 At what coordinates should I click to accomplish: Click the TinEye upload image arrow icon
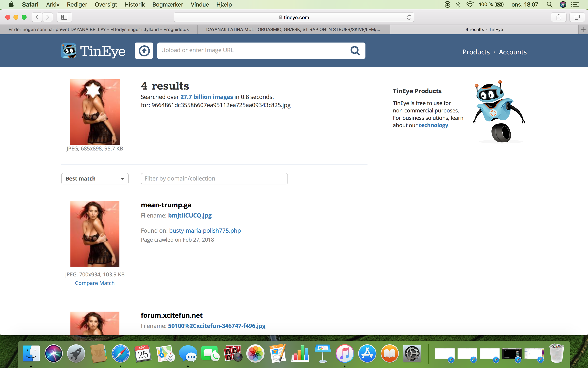tap(144, 51)
